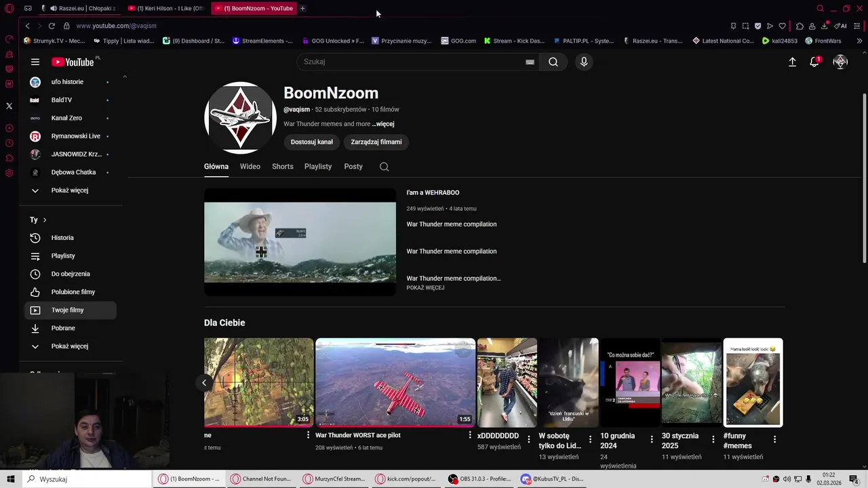Image resolution: width=868 pixels, height=488 pixels.
Task: Expand channel description with ...więcej
Action: 383,124
